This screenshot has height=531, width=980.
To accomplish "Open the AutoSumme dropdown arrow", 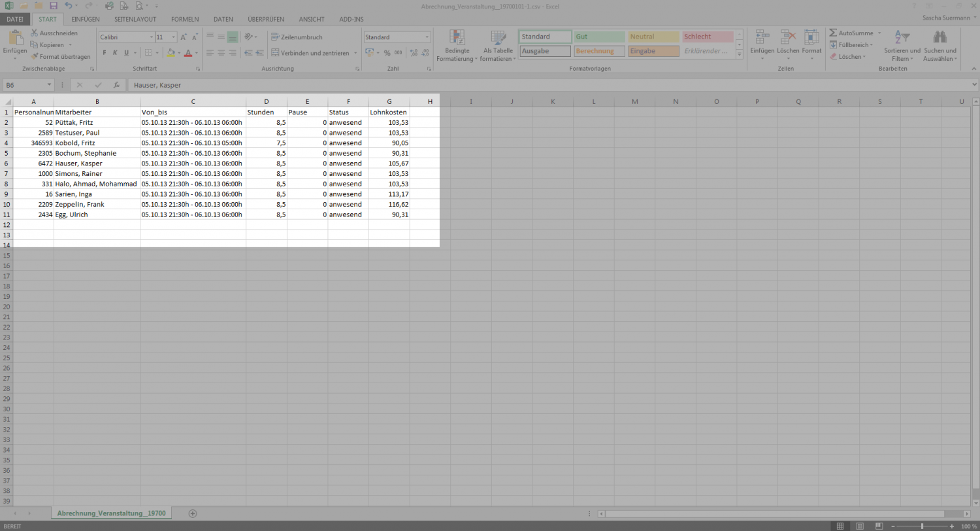I will click(x=879, y=33).
